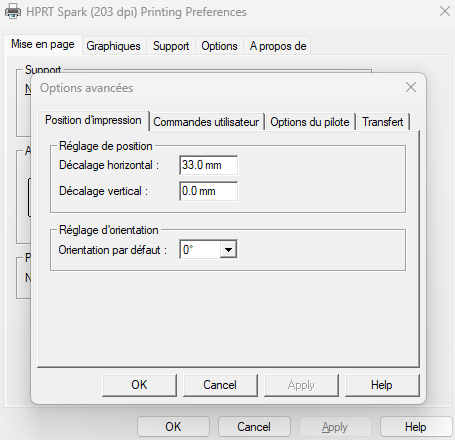Viewport: 455px width, 440px height.
Task: Cancel the Options avancées dialog
Action: point(220,385)
